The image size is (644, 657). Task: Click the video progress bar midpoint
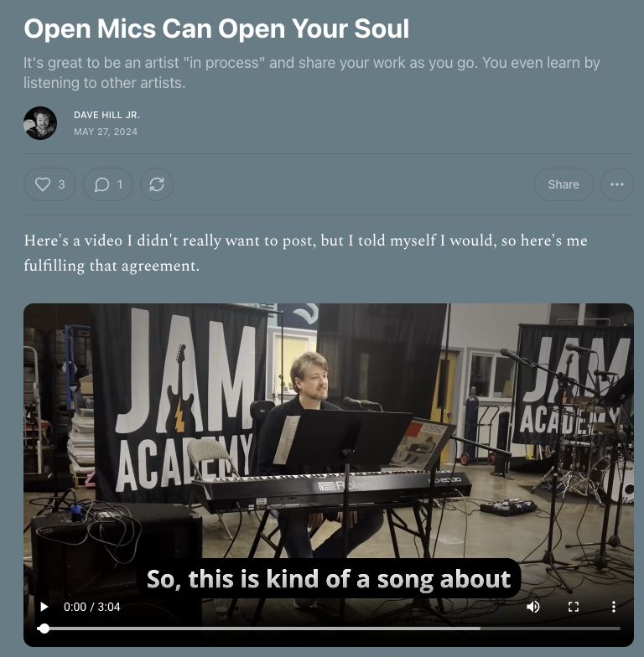coord(332,629)
